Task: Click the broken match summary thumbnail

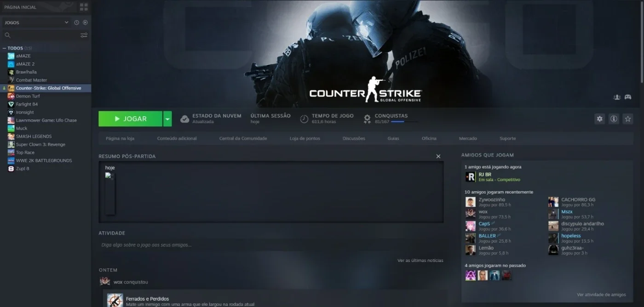Action: [x=109, y=194]
